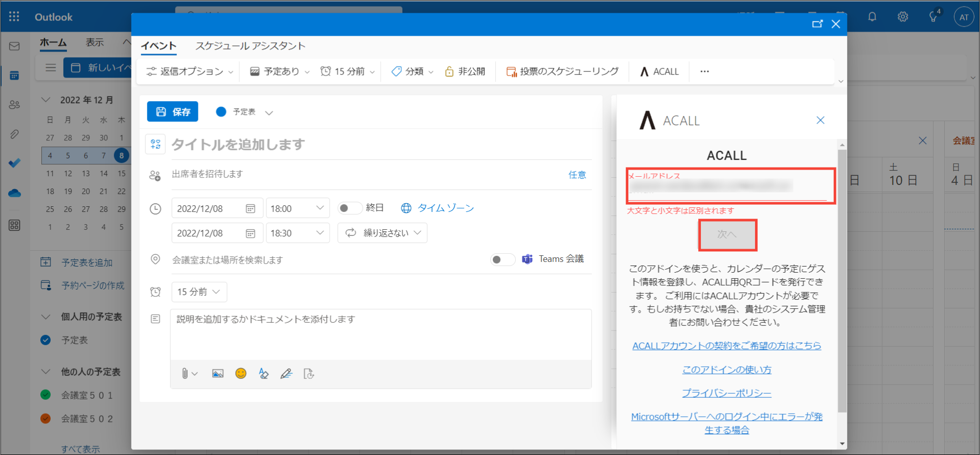
Task: Open the 繰り返さない recurrence dropdown
Action: coord(382,233)
